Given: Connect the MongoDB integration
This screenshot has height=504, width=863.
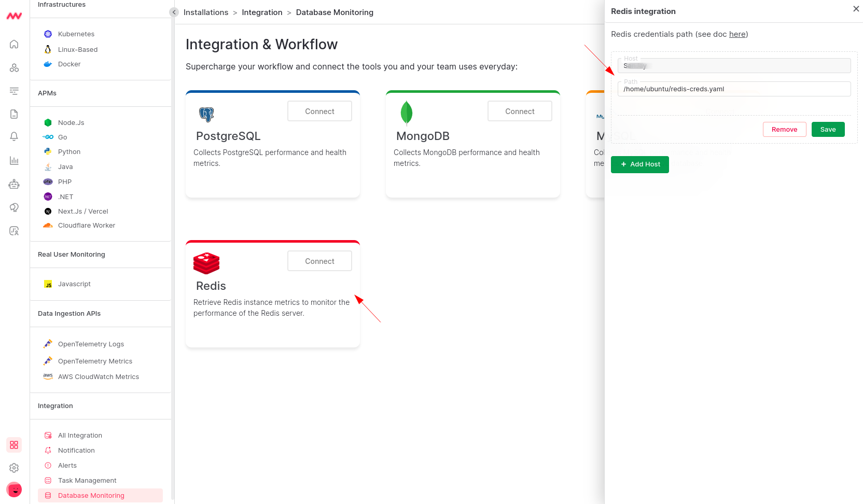Looking at the screenshot, I should pos(520,111).
